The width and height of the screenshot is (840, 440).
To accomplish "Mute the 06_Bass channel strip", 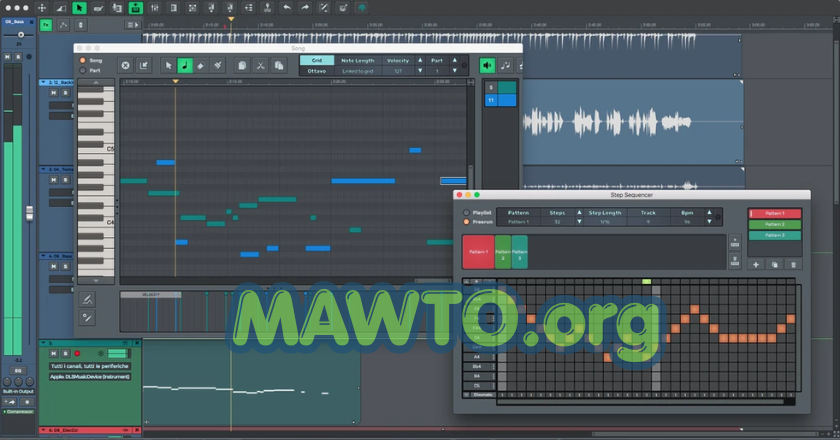I will [x=8, y=56].
